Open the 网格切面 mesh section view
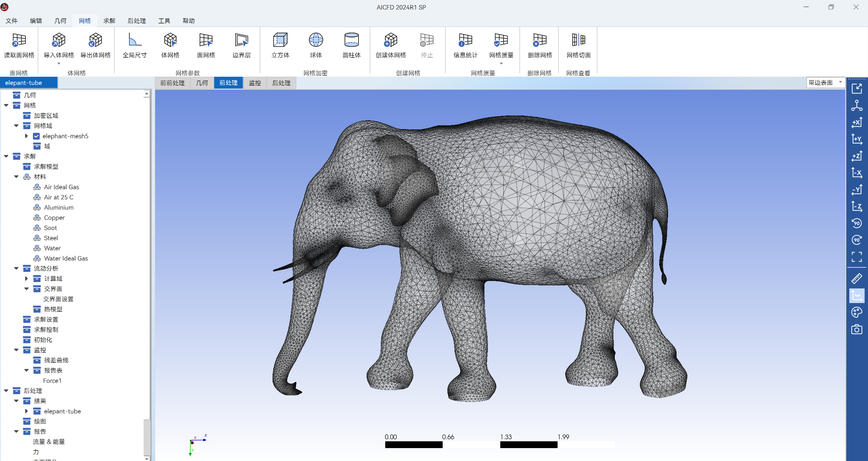This screenshot has height=461, width=868. (578, 40)
